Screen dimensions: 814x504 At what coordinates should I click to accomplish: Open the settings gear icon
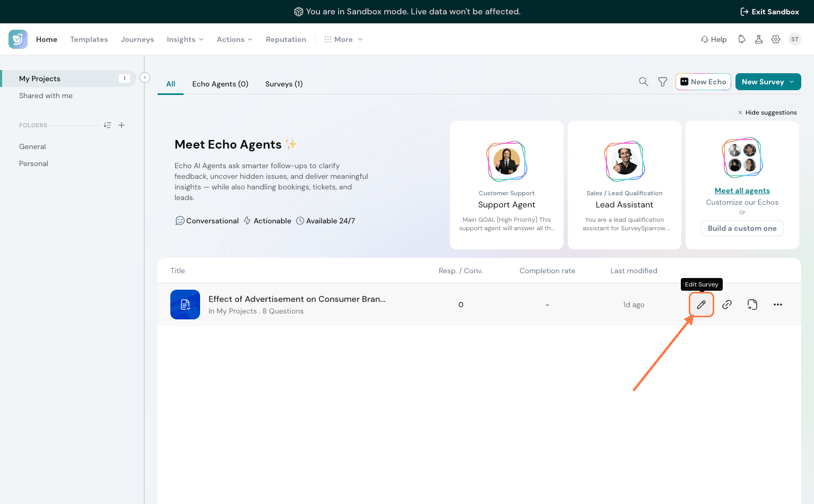click(776, 39)
